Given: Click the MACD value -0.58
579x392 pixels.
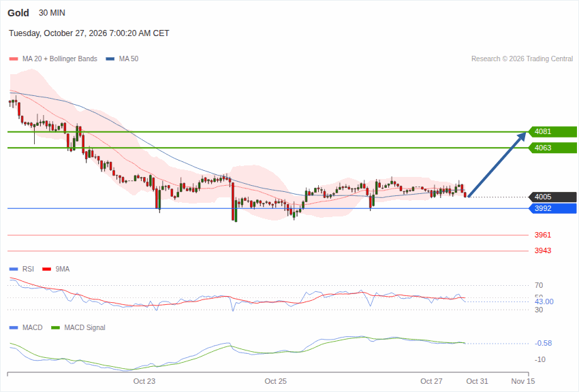Looking at the screenshot, I should pyautogui.click(x=543, y=343).
